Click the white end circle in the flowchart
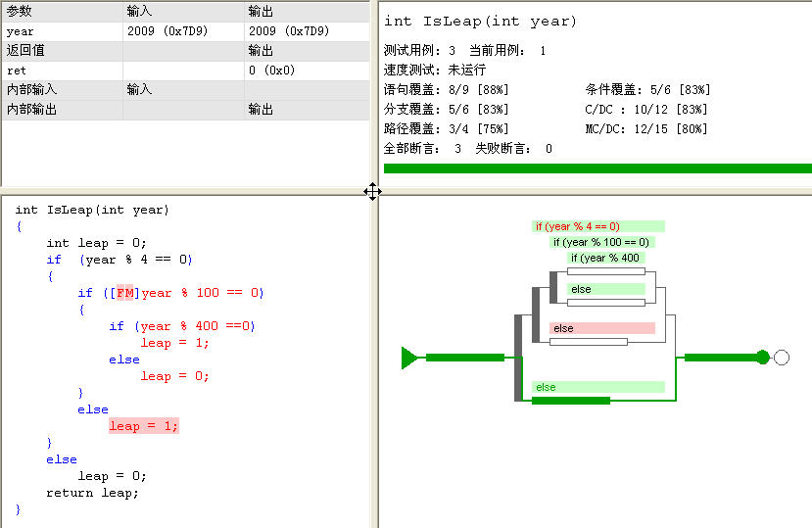 click(x=781, y=358)
